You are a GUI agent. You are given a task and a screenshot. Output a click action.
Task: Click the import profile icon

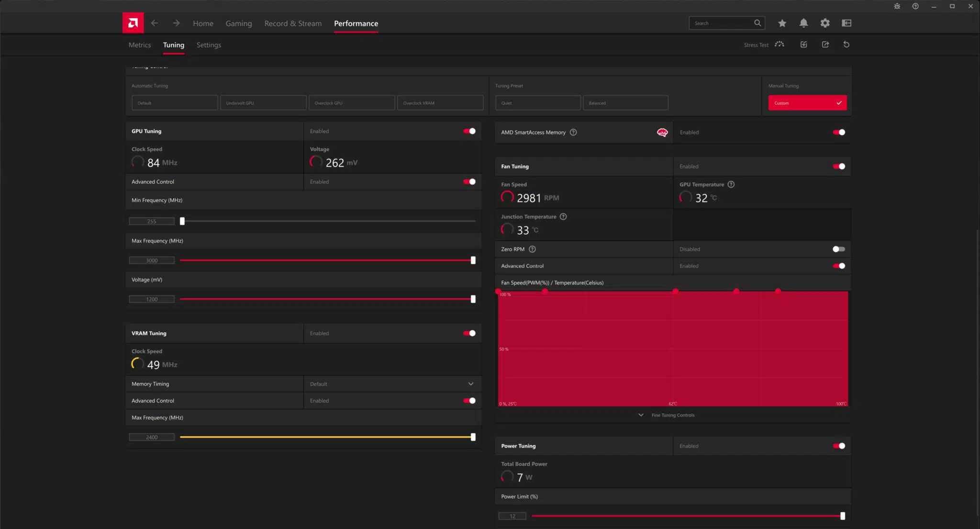click(804, 45)
